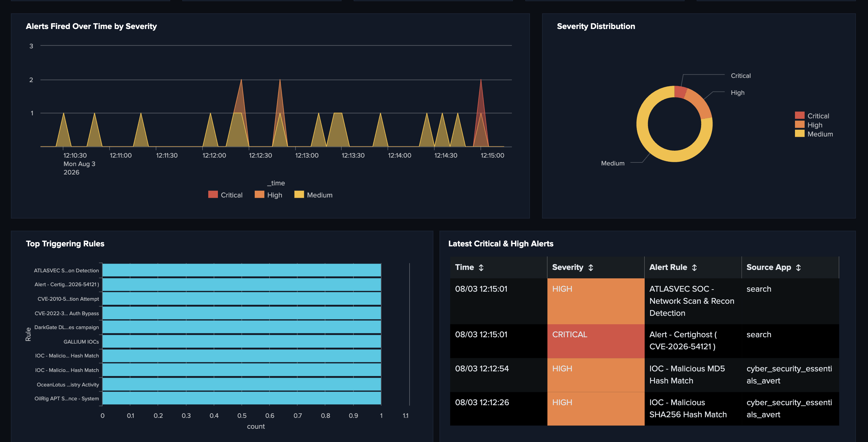The image size is (868, 442).
Task: Sort table by Source App column arrows
Action: click(x=798, y=268)
